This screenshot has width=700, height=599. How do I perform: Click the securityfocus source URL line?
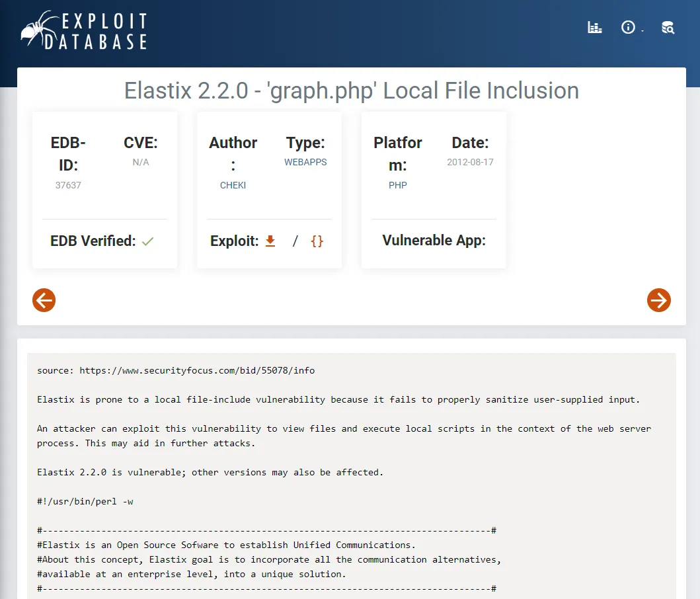coord(176,370)
